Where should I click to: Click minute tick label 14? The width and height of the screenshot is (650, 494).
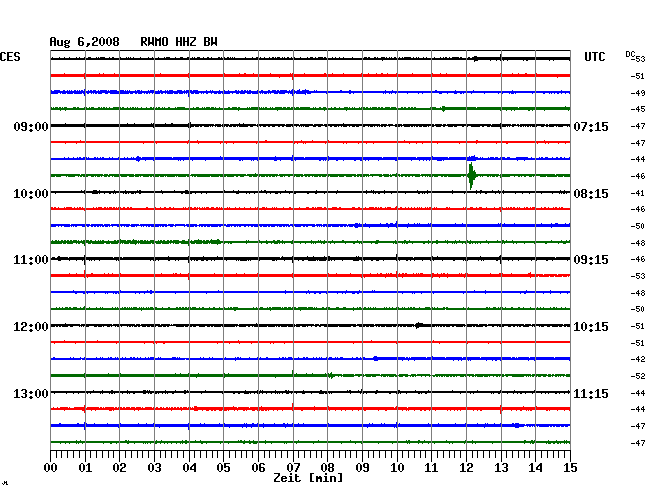pos(536,467)
